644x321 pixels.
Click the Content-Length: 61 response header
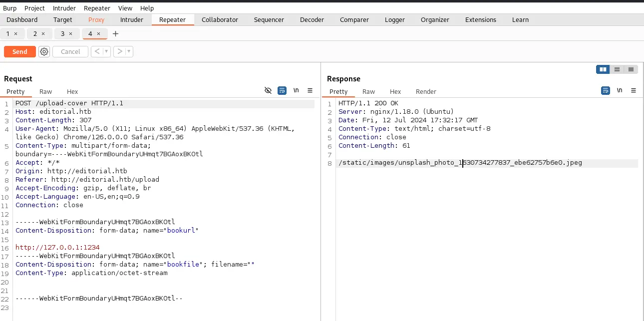(x=374, y=146)
